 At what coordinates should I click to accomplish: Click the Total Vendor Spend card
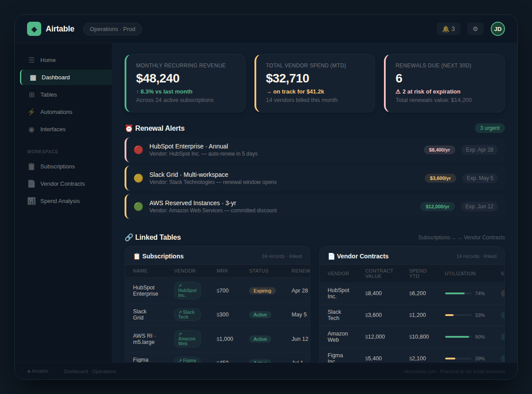[x=315, y=83]
